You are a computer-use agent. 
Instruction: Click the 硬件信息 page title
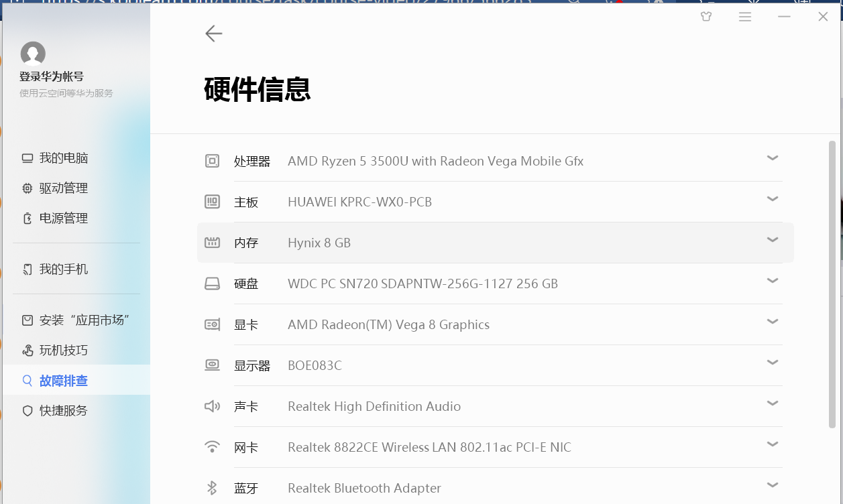[258, 88]
